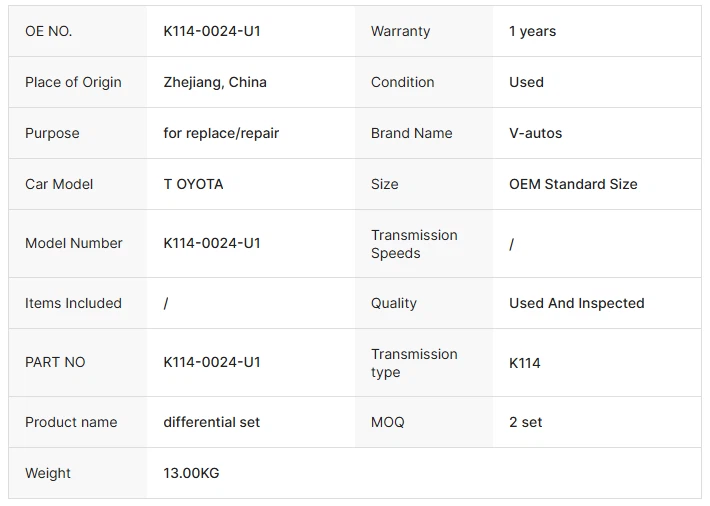
Task: Click the 'Place of Origin' label
Action: (x=73, y=82)
